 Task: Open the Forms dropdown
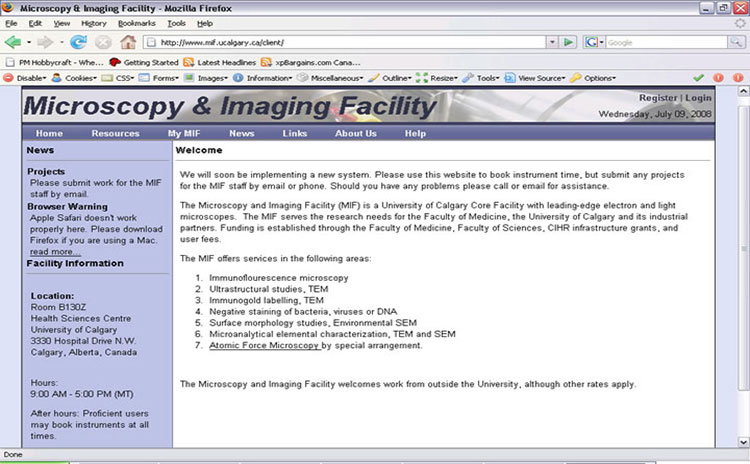(159, 78)
